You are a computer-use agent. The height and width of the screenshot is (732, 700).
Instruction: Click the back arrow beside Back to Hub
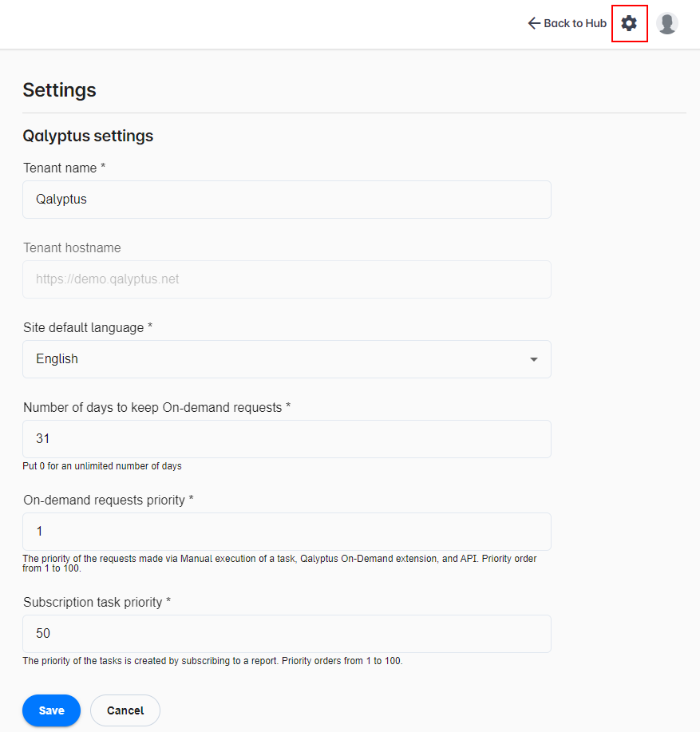pyautogui.click(x=533, y=23)
